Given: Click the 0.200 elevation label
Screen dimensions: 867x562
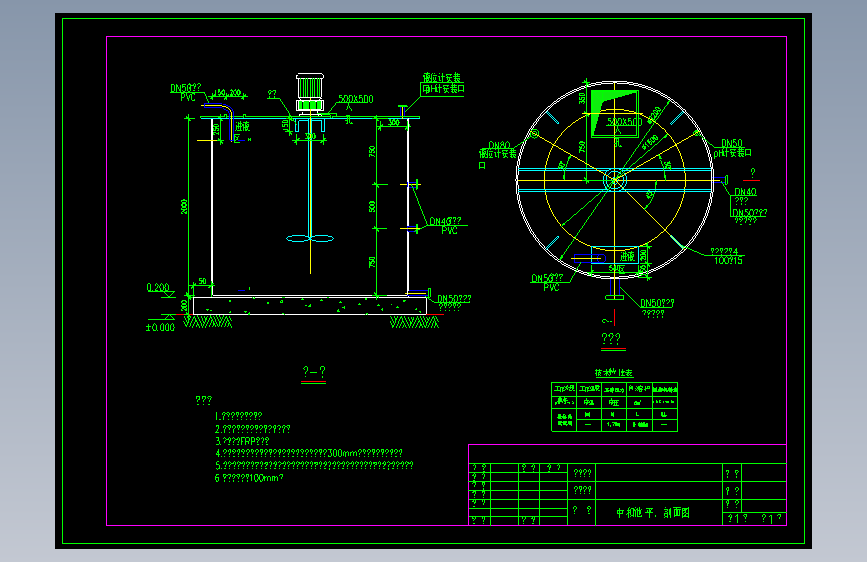Looking at the screenshot, I should click(x=158, y=288).
